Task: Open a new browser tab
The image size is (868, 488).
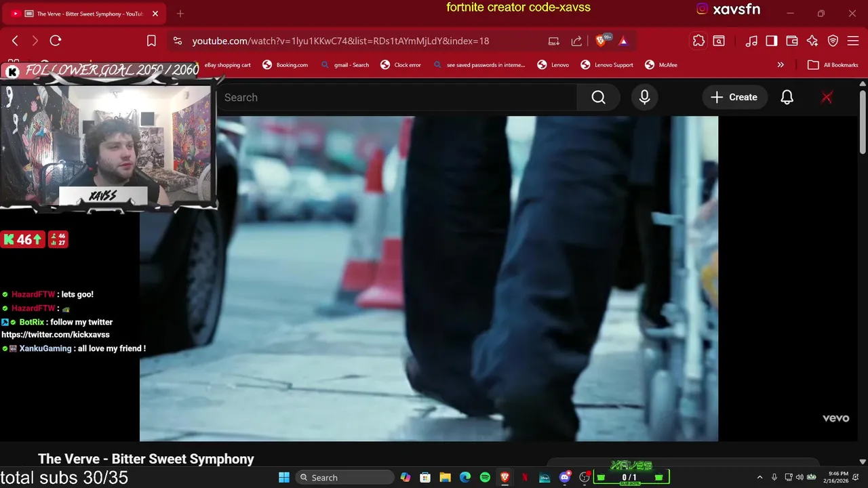Action: pos(180,14)
